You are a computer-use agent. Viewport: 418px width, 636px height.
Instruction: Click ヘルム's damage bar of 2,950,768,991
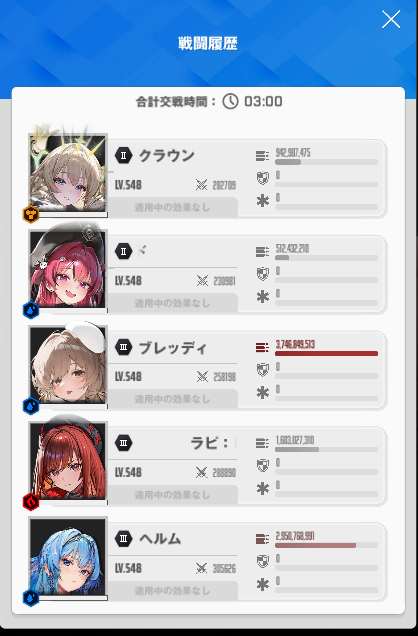click(x=326, y=545)
